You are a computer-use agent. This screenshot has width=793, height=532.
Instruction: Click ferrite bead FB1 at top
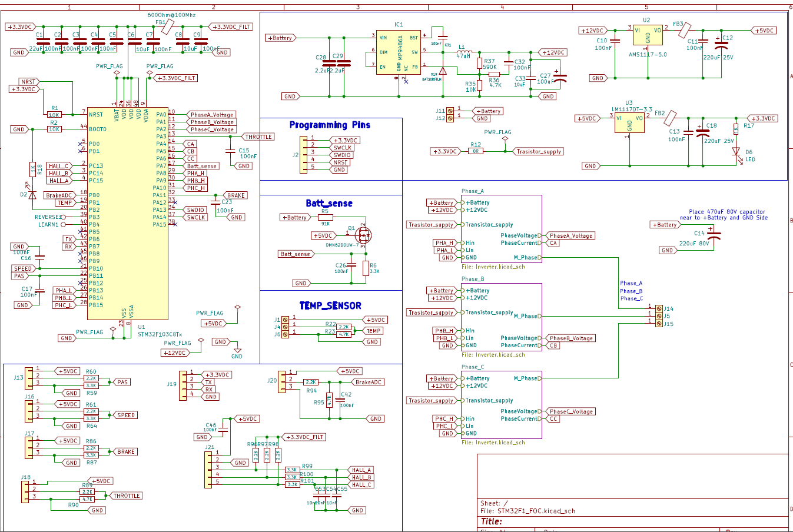(x=167, y=26)
